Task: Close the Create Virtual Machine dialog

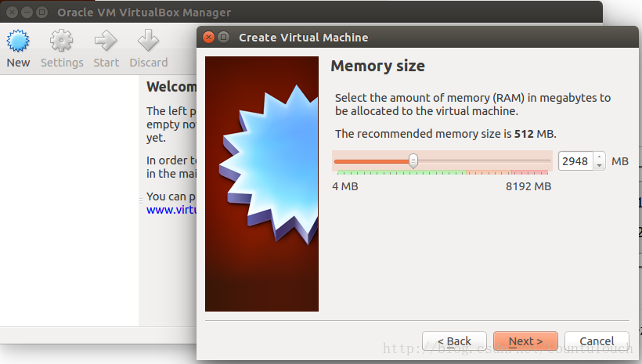Action: pyautogui.click(x=208, y=38)
